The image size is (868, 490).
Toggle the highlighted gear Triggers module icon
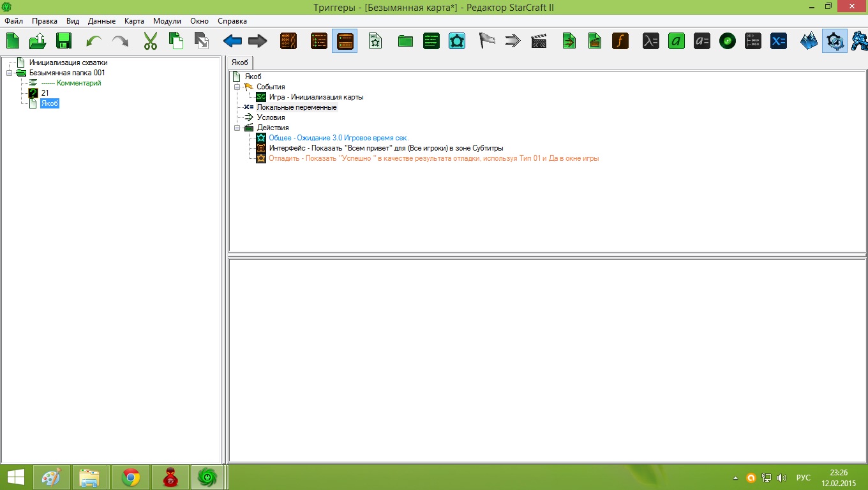pyautogui.click(x=835, y=41)
